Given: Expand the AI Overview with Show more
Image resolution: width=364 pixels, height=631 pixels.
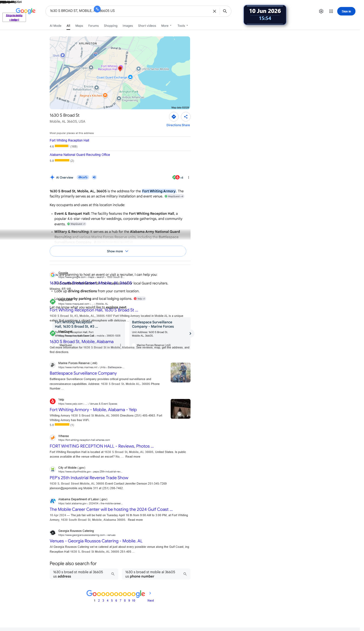Looking at the screenshot, I should coord(118,251).
